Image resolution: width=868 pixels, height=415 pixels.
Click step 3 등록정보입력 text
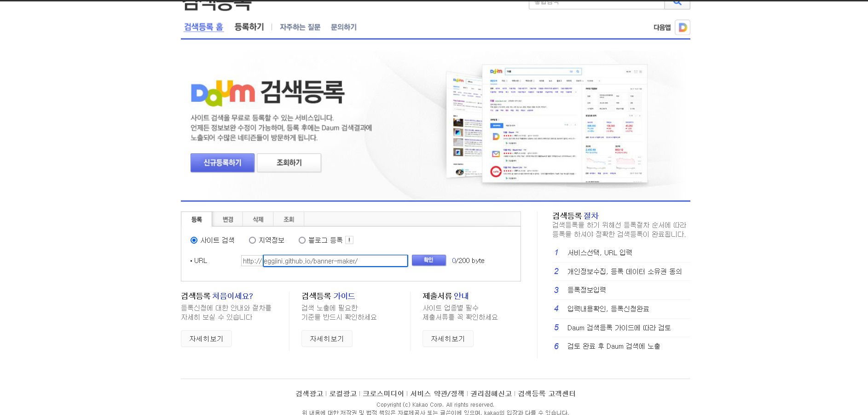tap(586, 290)
